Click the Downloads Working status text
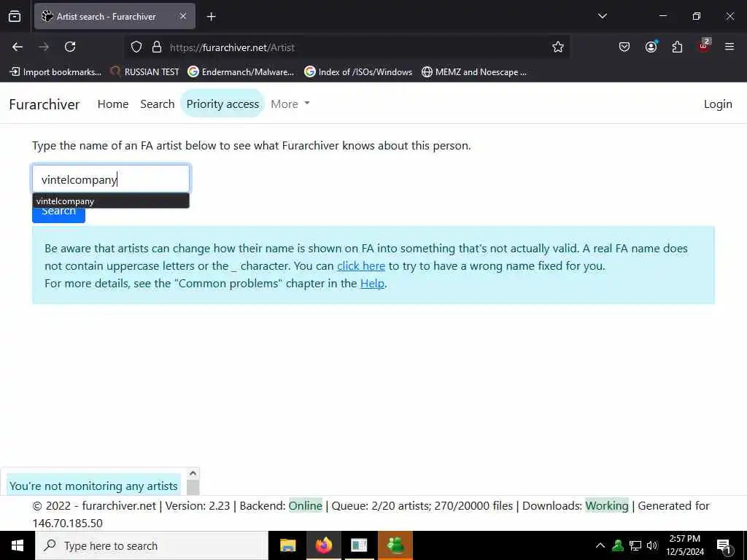The width and height of the screenshot is (747, 560). [x=606, y=506]
